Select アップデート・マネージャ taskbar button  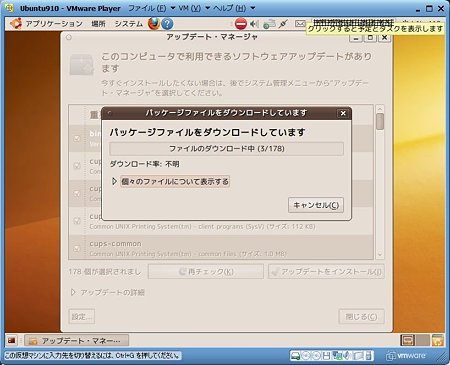[x=77, y=340]
